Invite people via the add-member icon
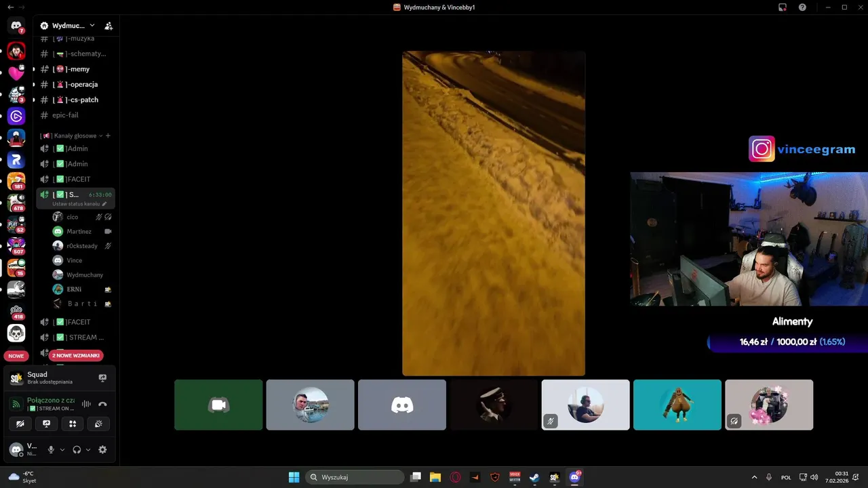The height and width of the screenshot is (488, 868). coord(108,26)
